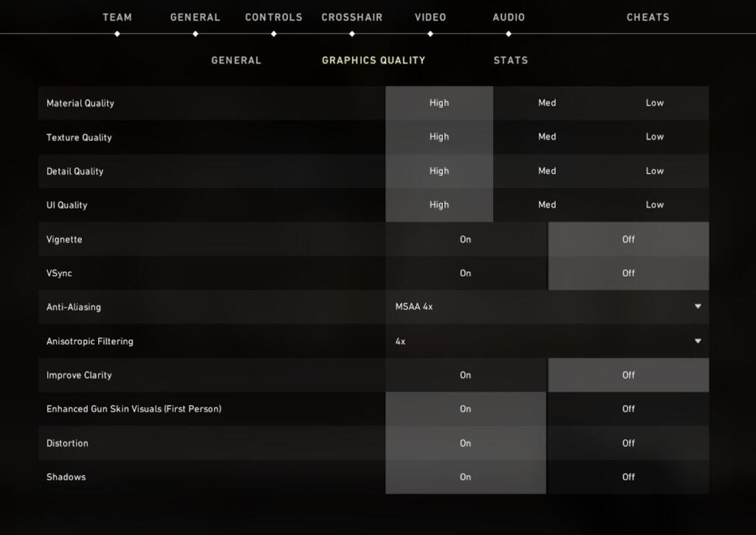756x535 pixels.
Task: Turn Vignette On
Action: tap(466, 239)
